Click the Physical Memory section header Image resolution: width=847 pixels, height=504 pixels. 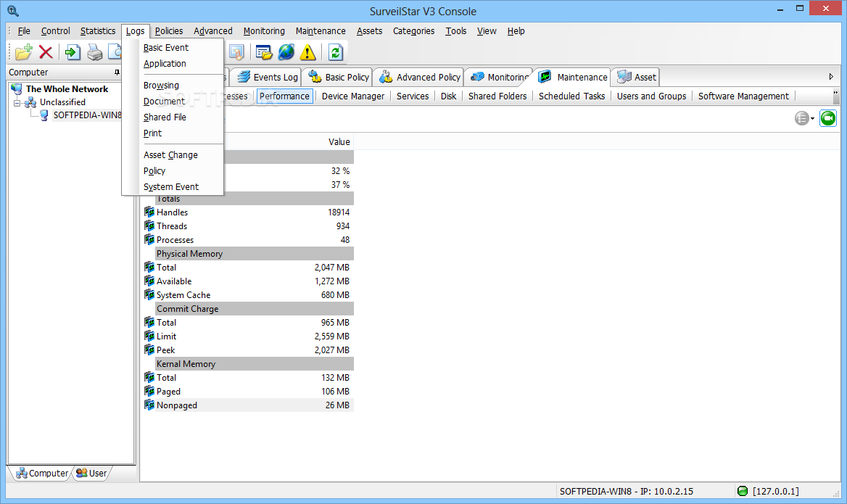pos(255,253)
